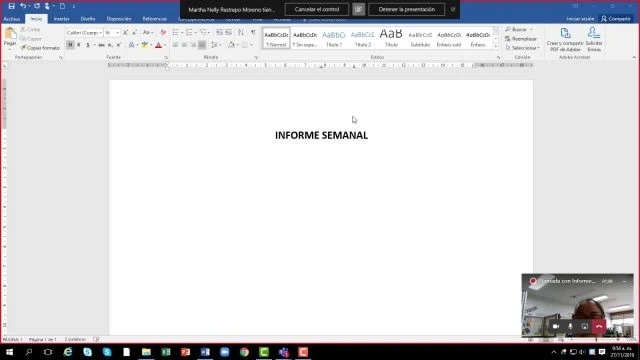Select the Inicio tab

pos(36,19)
